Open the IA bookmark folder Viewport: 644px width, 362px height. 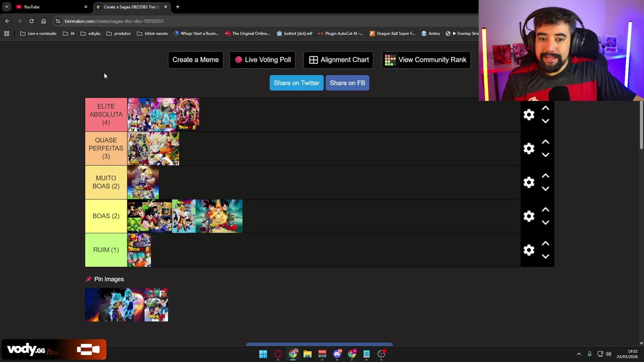tap(69, 34)
